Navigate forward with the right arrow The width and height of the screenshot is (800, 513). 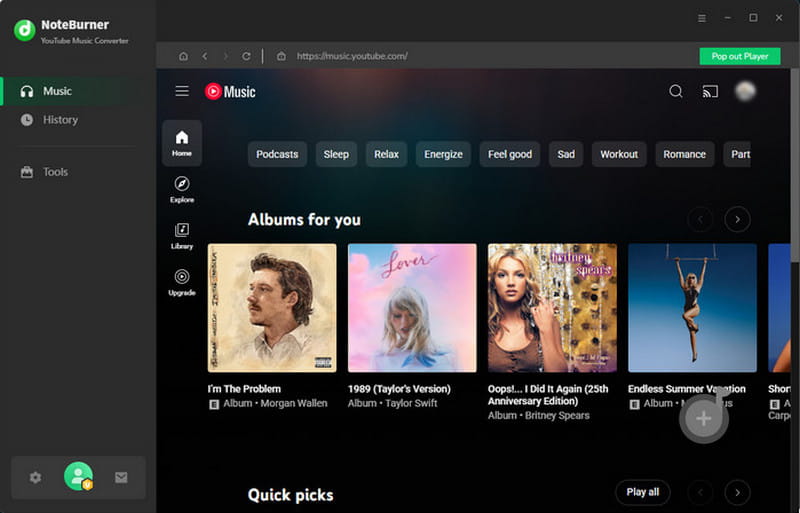pos(226,56)
